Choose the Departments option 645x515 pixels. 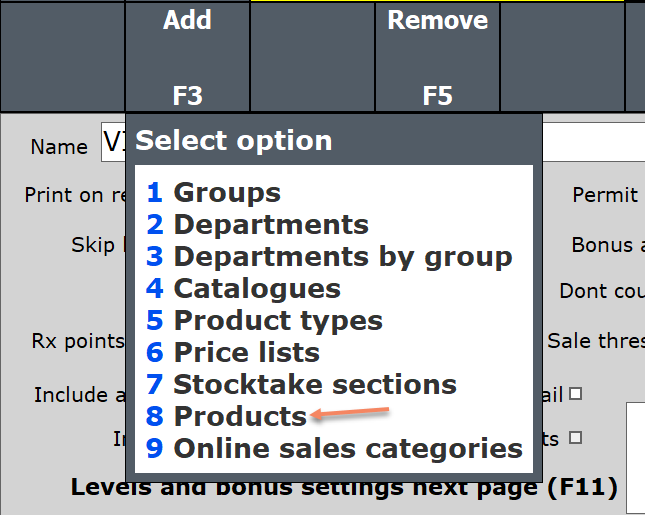pos(258,225)
